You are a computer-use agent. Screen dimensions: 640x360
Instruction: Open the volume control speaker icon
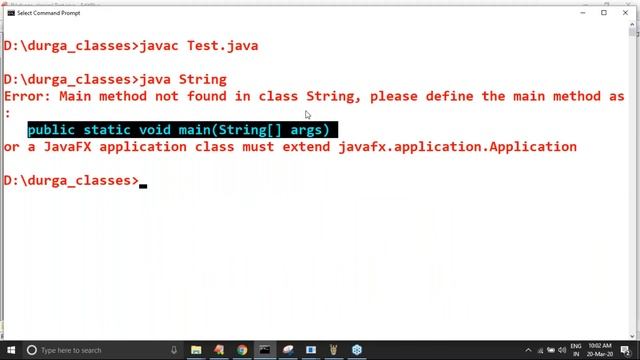pyautogui.click(x=562, y=350)
